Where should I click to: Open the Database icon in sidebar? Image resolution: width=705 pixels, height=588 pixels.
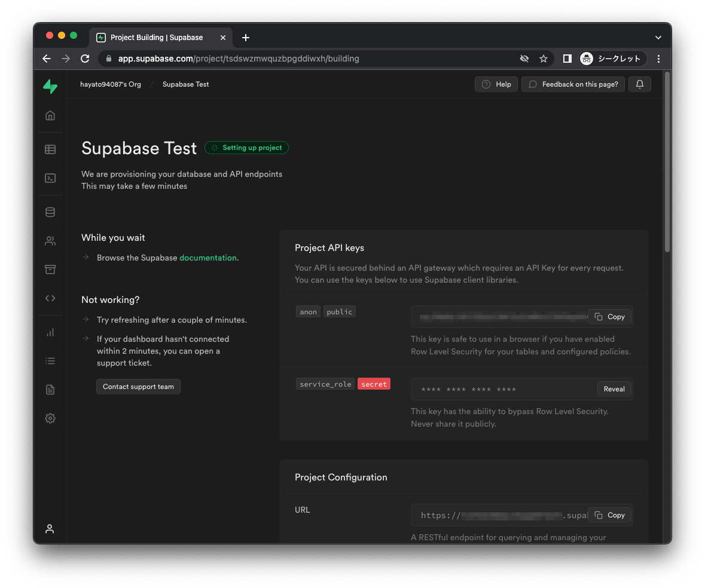50,212
